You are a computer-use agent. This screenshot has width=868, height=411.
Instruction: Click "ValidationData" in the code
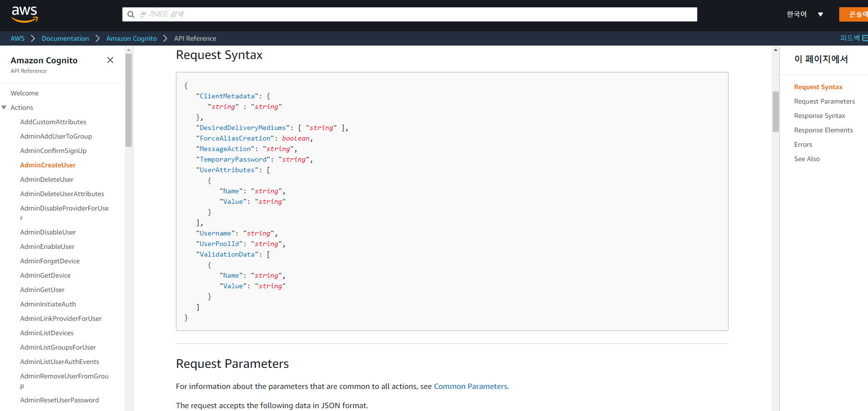tap(227, 255)
